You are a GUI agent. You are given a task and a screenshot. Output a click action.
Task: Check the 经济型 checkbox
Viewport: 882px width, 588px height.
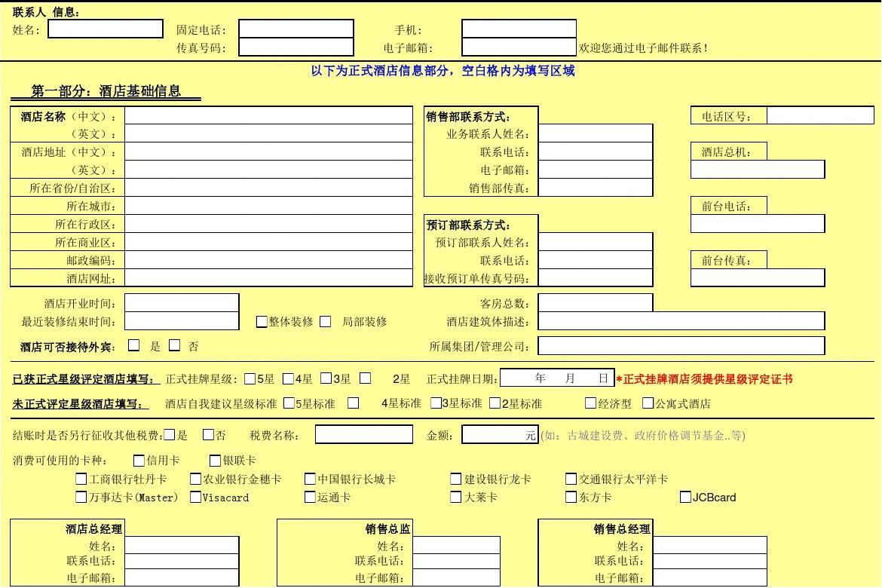click(590, 403)
